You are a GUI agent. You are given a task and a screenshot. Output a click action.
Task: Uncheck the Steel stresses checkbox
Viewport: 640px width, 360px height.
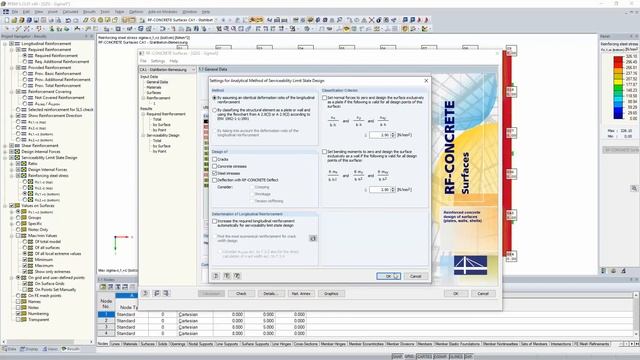click(x=215, y=173)
